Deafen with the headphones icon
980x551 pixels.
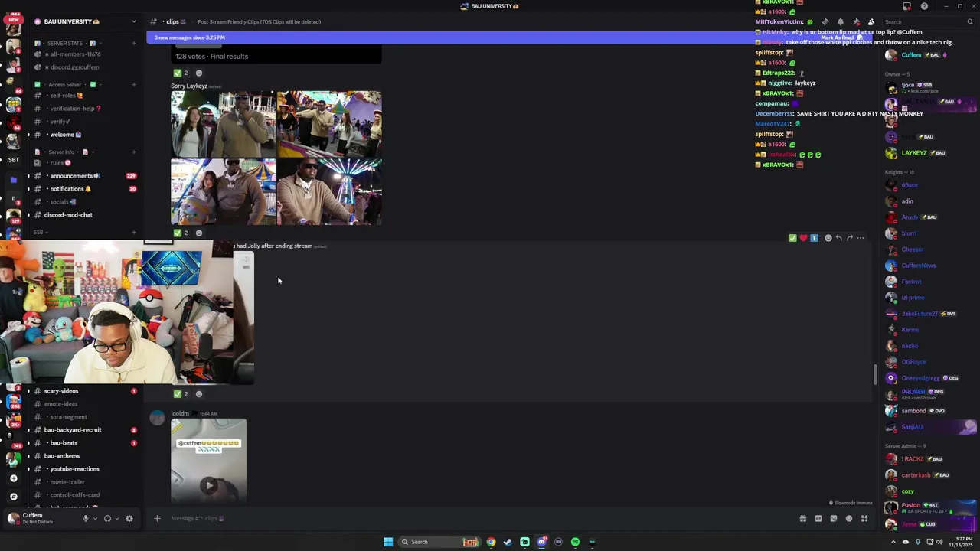[x=107, y=518]
